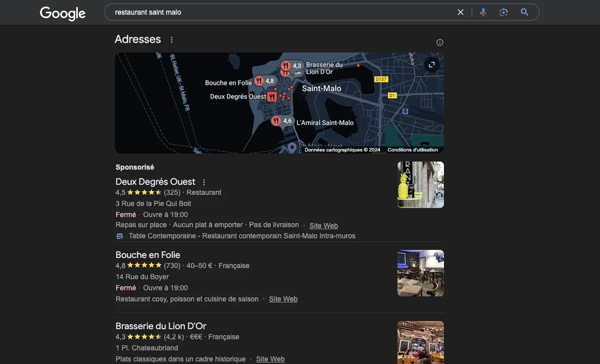
Task: Click the storefront icon beside Table Contemporaine
Action: pos(120,236)
